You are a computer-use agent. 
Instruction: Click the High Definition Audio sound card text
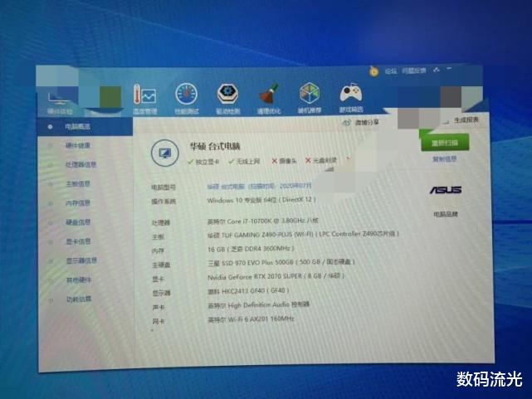click(259, 305)
